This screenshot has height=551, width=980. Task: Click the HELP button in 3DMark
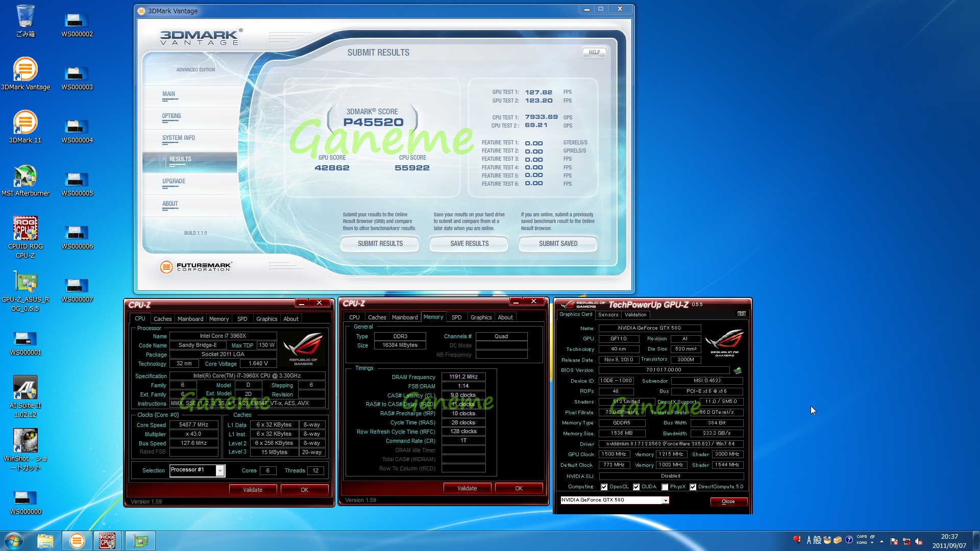[594, 52]
